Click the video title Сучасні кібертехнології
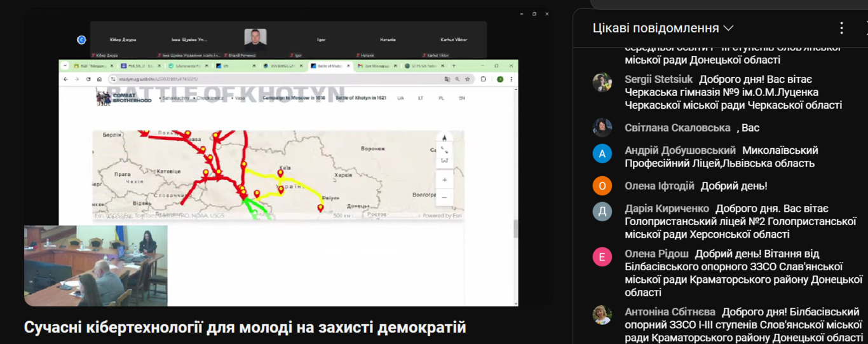Screen dimensions: 868x344 [x=245, y=327]
